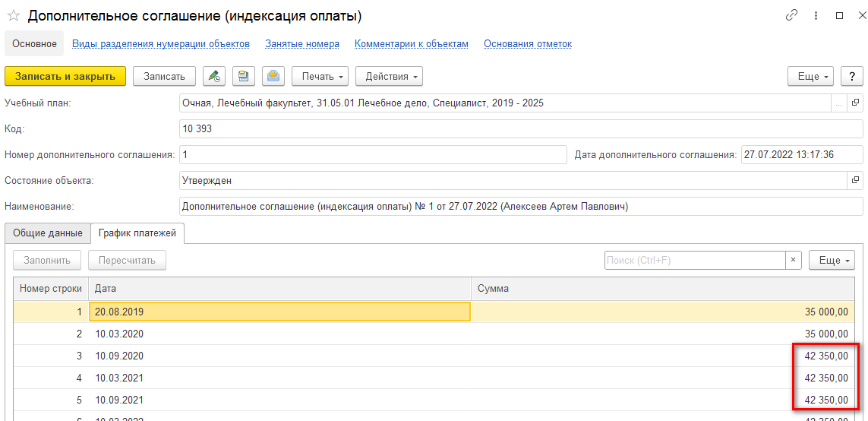Open the Занятые номера link
Viewport: 868px width, 421px height.
click(x=302, y=44)
